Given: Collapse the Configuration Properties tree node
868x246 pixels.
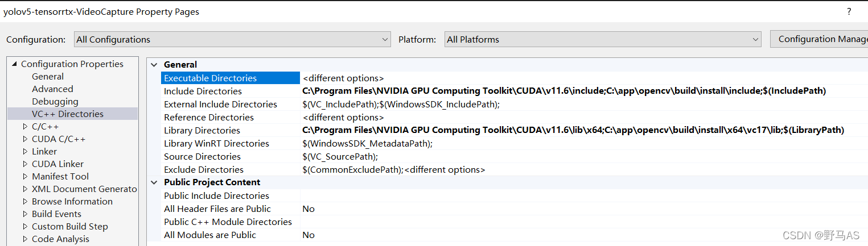Looking at the screenshot, I should pos(14,64).
